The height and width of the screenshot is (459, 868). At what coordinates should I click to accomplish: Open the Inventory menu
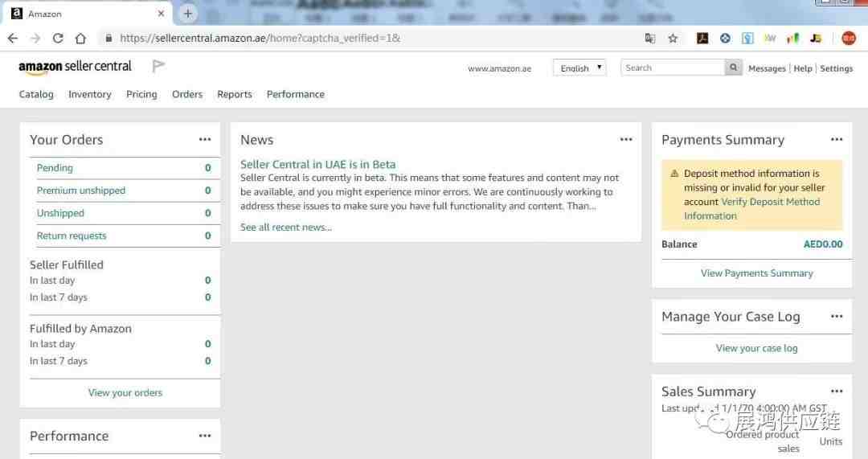pos(90,94)
